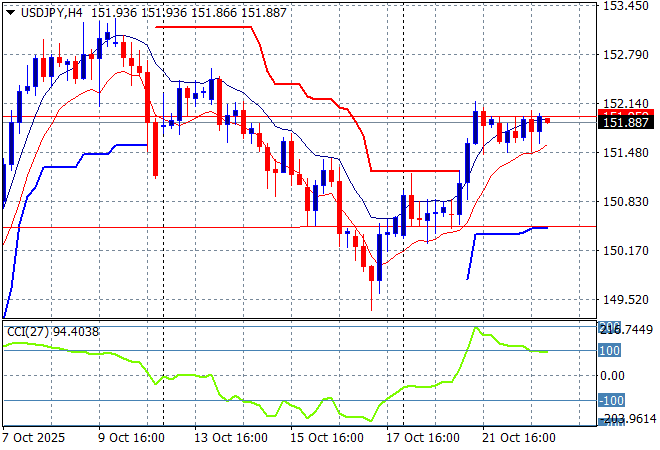This screenshot has width=660, height=450.
Task: Select the current price tag 151.887
Action: tap(626, 122)
